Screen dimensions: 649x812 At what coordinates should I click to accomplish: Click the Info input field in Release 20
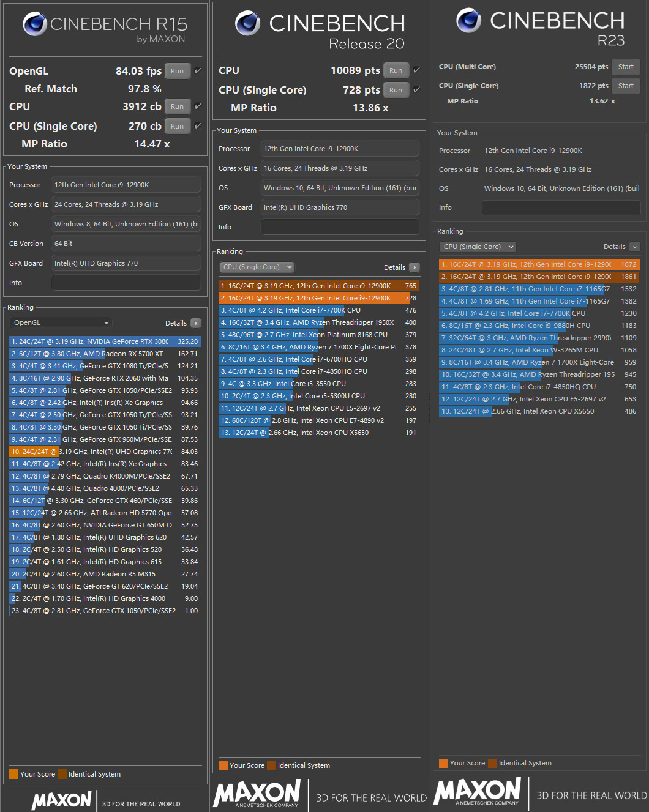pyautogui.click(x=340, y=227)
